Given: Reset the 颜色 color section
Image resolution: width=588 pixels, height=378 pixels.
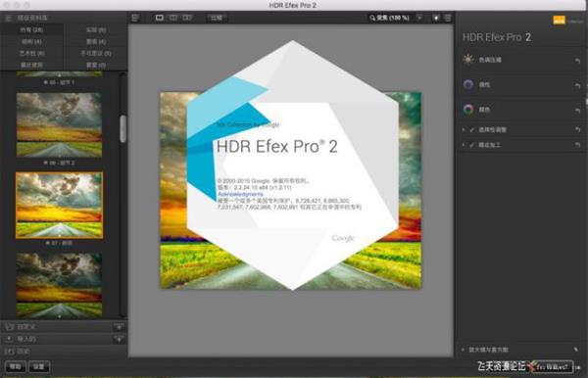Looking at the screenshot, I should [577, 111].
